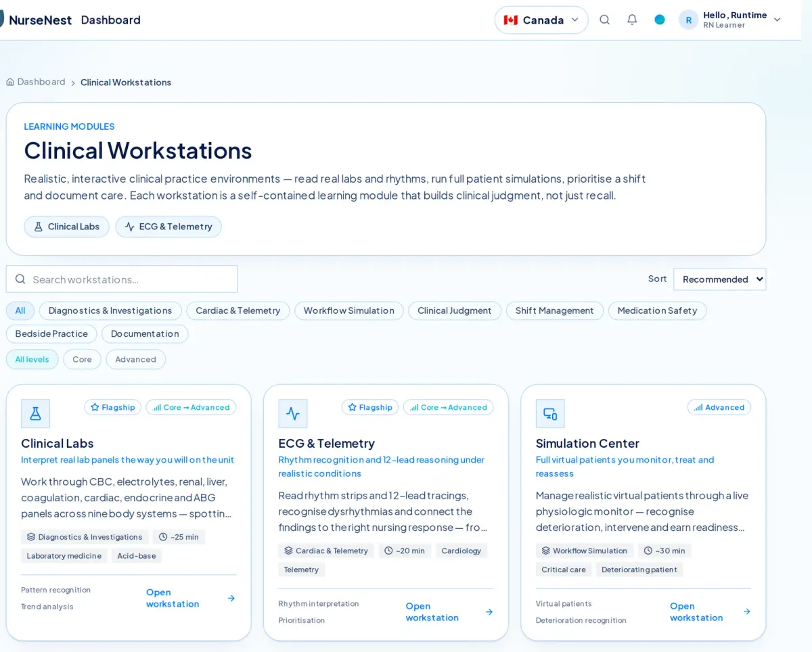812x652 pixels.
Task: Click arrow icon beside Simulation Center Open workstation
Action: pos(747,611)
